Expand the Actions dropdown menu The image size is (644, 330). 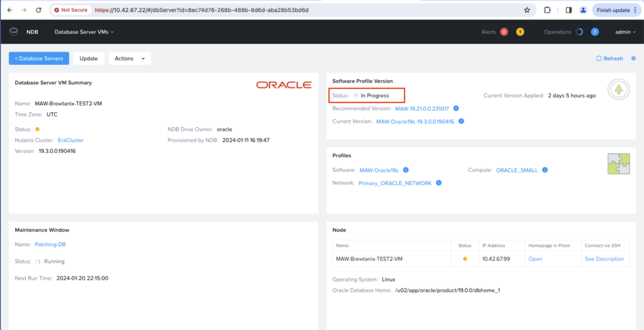coord(130,59)
